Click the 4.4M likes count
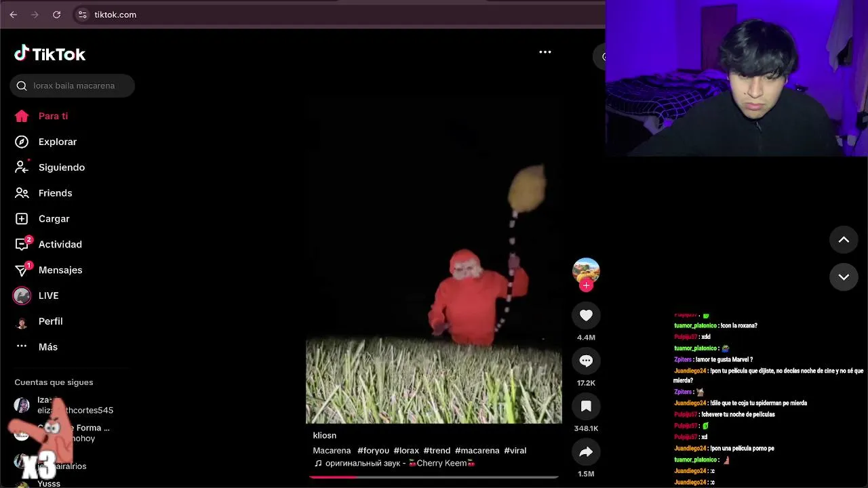The height and width of the screenshot is (488, 868). coord(586,338)
